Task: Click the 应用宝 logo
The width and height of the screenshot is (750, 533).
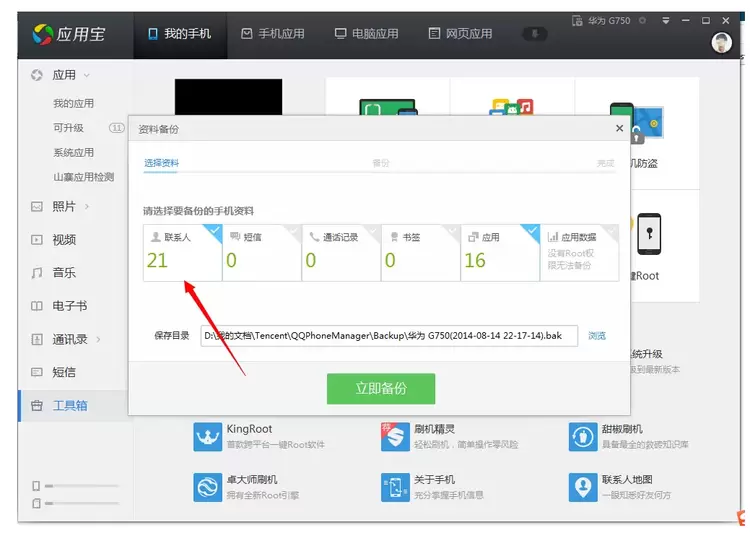Action: (69, 35)
